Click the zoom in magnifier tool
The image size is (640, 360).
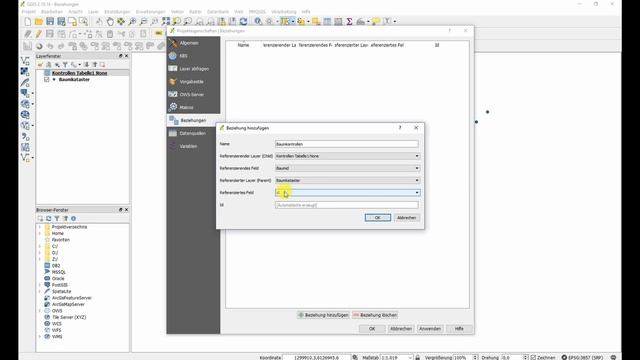pos(132,21)
